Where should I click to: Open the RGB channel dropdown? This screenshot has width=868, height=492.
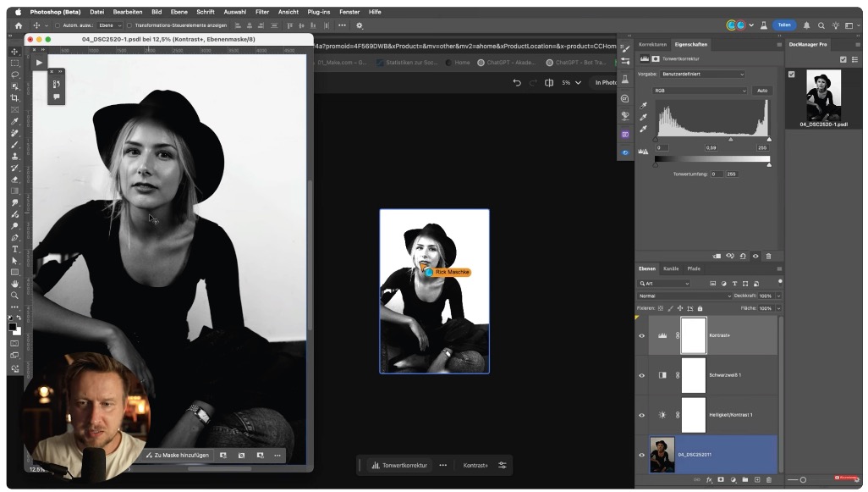coord(700,91)
